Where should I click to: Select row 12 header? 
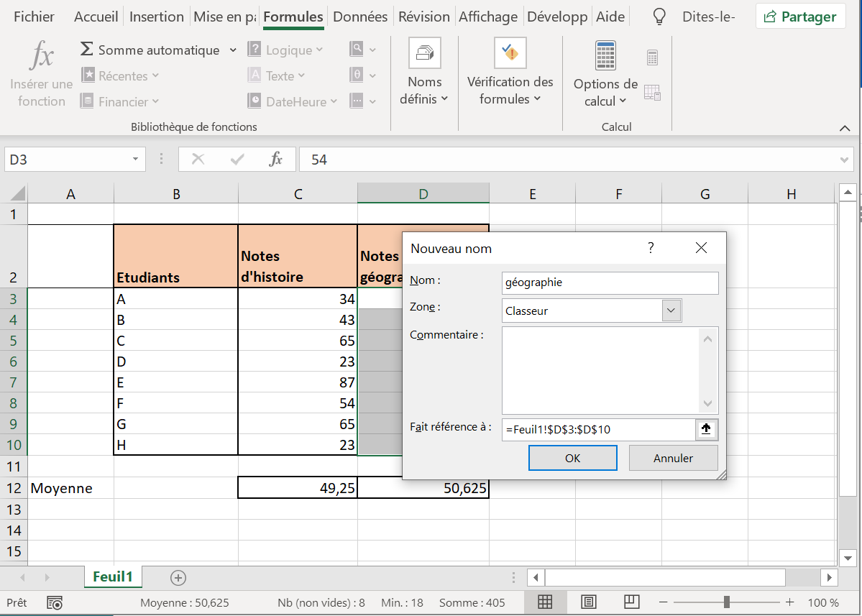click(14, 488)
